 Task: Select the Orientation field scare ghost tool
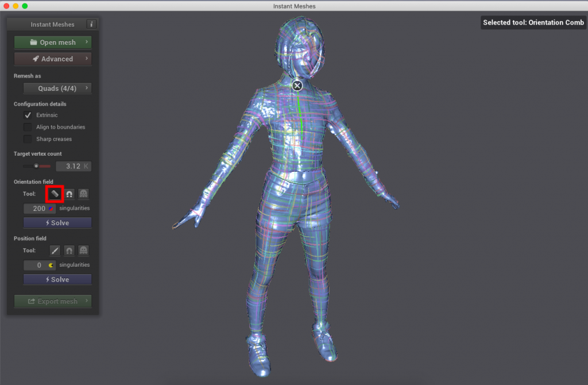83,194
